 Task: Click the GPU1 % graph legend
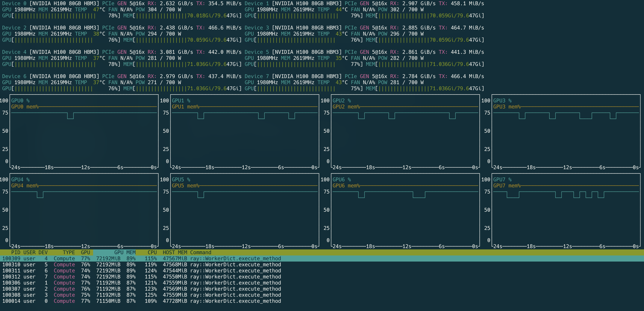click(x=181, y=101)
